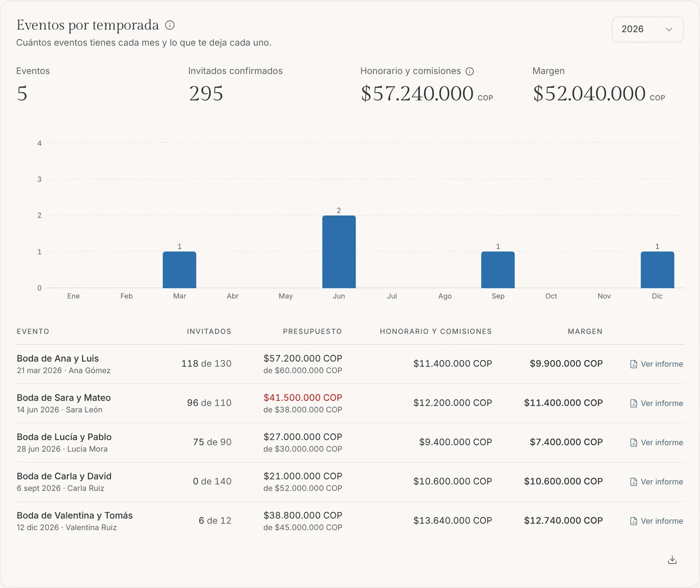Screen dimensions: 700x588
Task: Click the $13.640.000 COP fee cell
Action: [452, 521]
